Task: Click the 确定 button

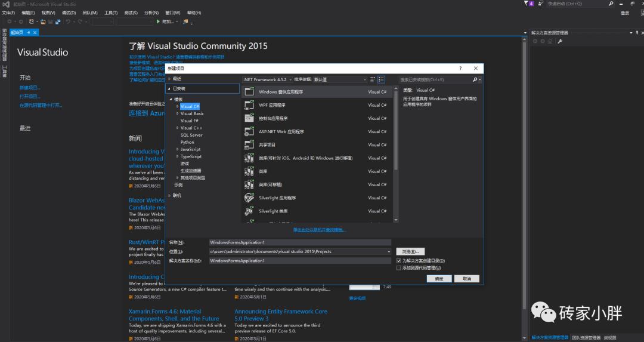Action: click(x=439, y=279)
